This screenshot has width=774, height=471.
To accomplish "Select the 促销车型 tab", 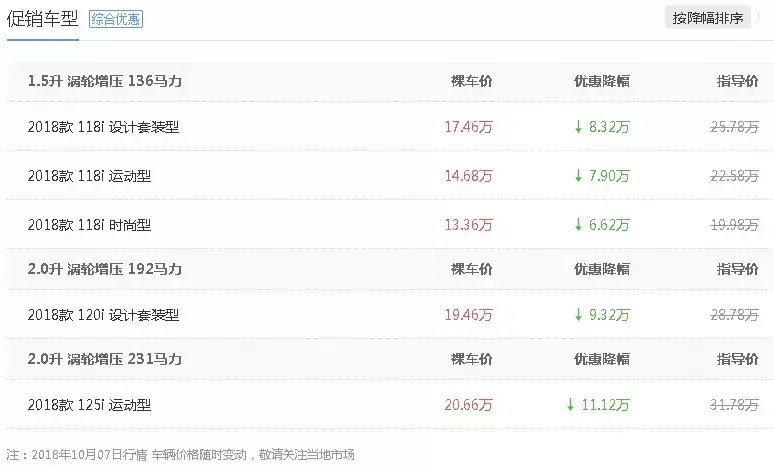I will 42,19.
